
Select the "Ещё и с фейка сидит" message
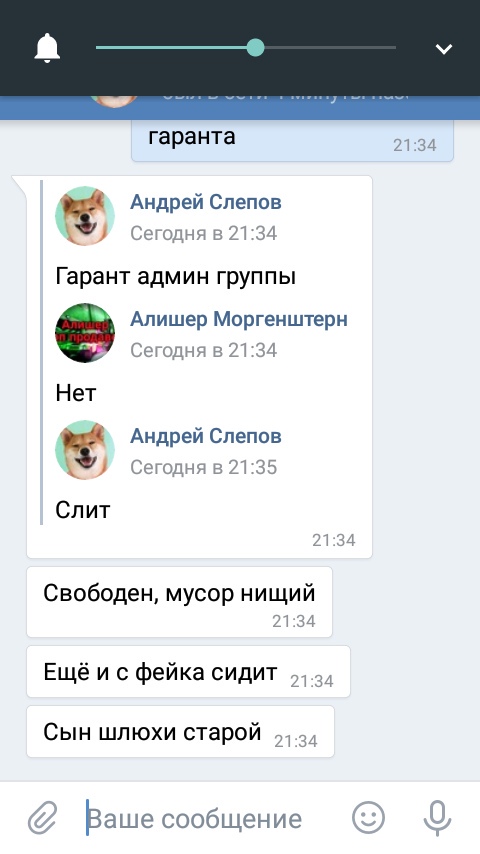tap(189, 672)
